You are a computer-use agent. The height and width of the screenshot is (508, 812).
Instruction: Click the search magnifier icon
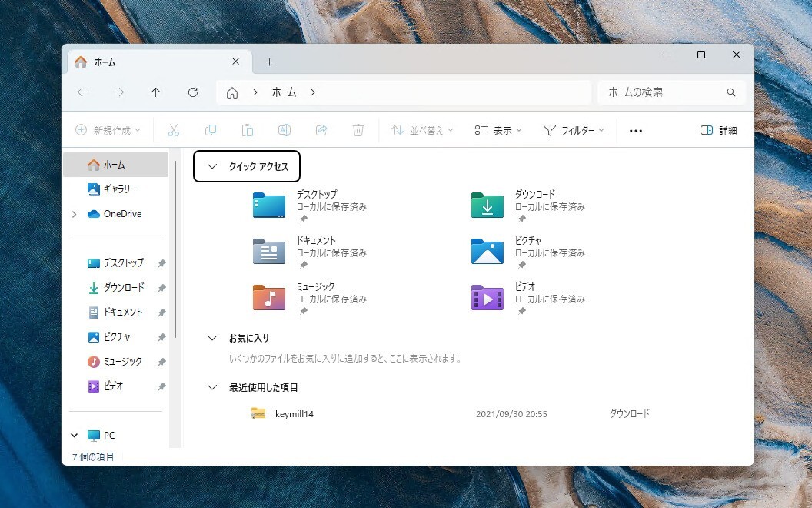point(731,92)
